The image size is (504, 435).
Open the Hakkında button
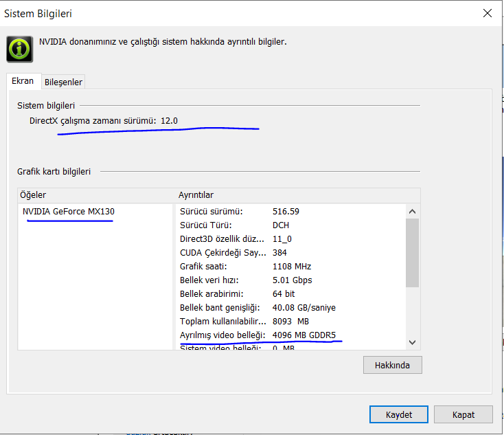click(393, 365)
